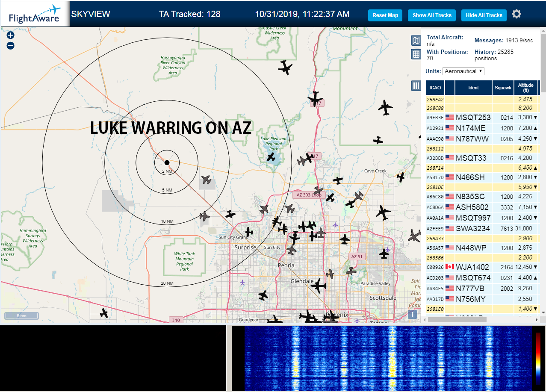
Task: Click the Reset Map button
Action: [x=385, y=15]
